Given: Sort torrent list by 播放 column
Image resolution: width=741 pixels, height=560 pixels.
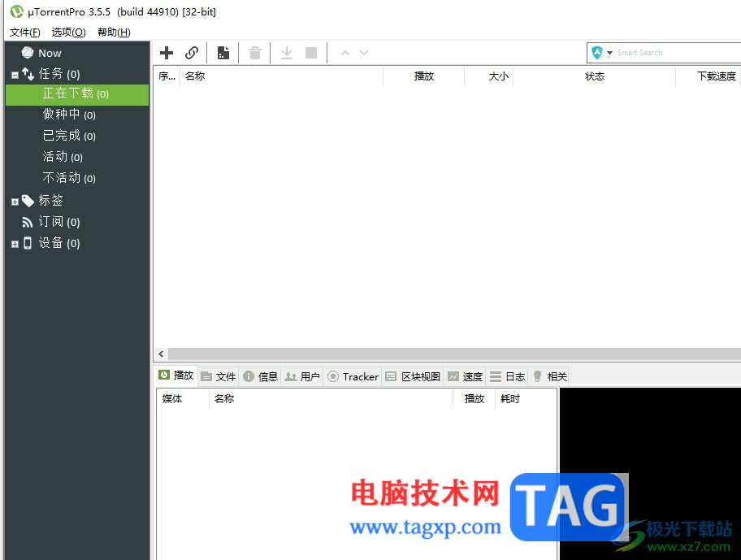Looking at the screenshot, I should coord(424,76).
